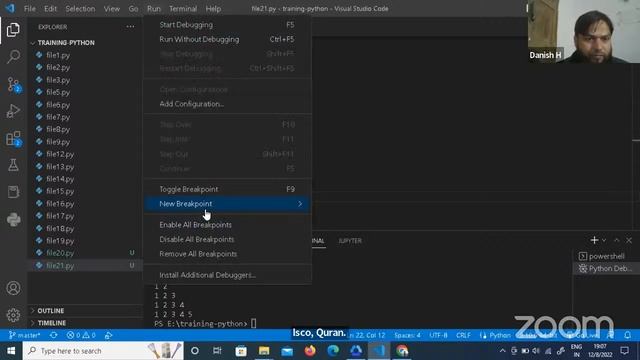Click Python language mode in status bar
This screenshot has width=640, height=360.
click(x=500, y=335)
